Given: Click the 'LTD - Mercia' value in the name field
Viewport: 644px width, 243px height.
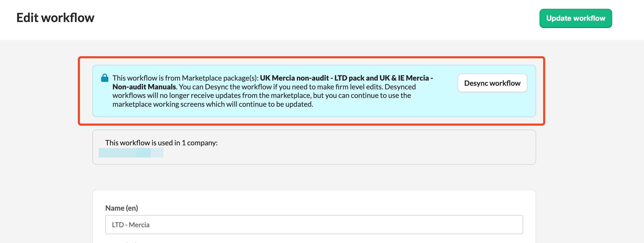Looking at the screenshot, I should [x=131, y=225].
